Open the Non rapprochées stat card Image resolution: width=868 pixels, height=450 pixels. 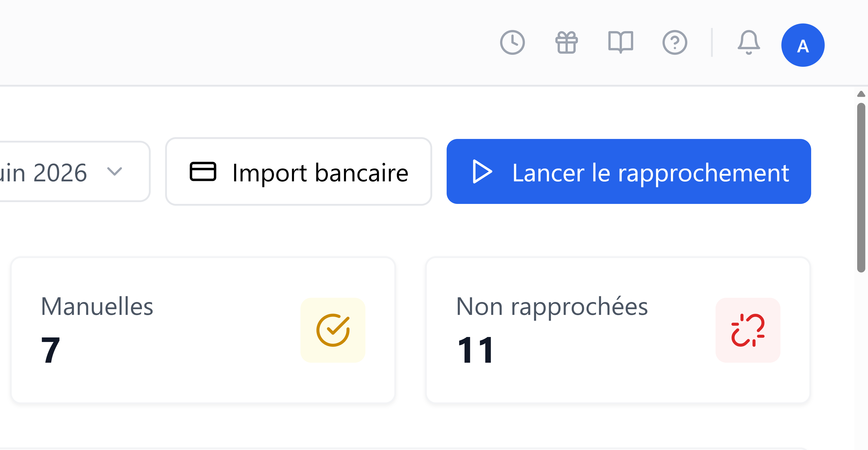coord(618,330)
